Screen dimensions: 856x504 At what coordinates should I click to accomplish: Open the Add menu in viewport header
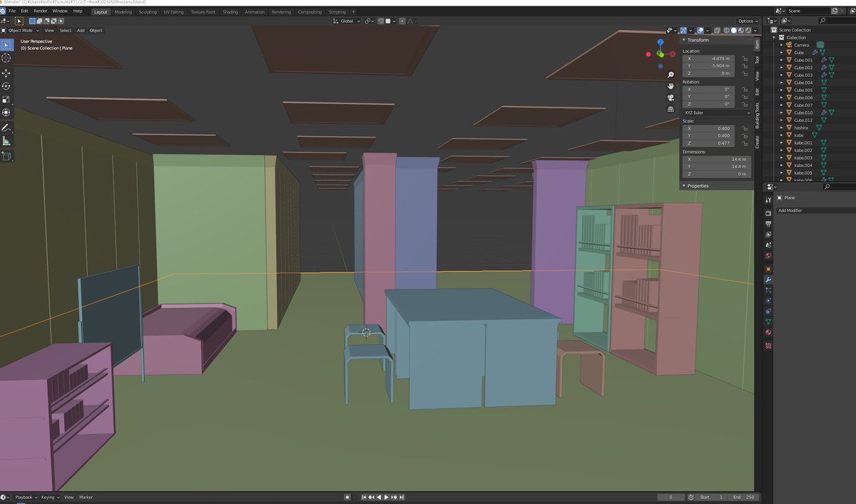click(x=81, y=31)
